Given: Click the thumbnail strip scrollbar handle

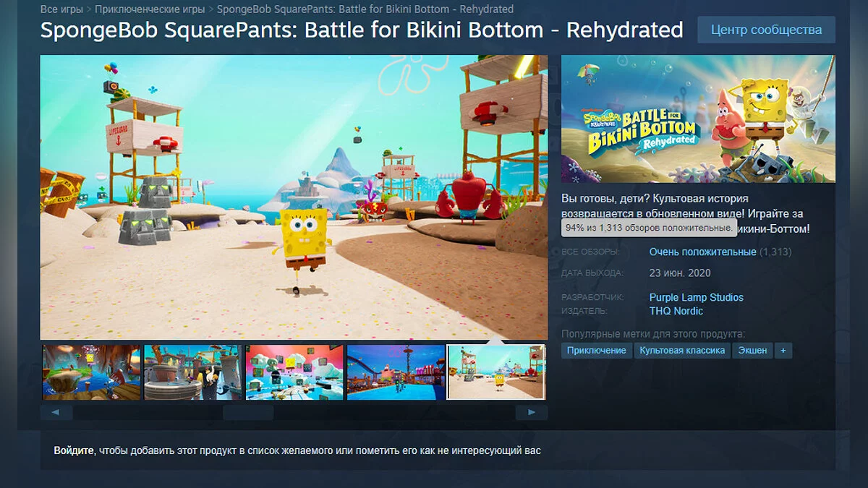Looking at the screenshot, I should pos(248,412).
